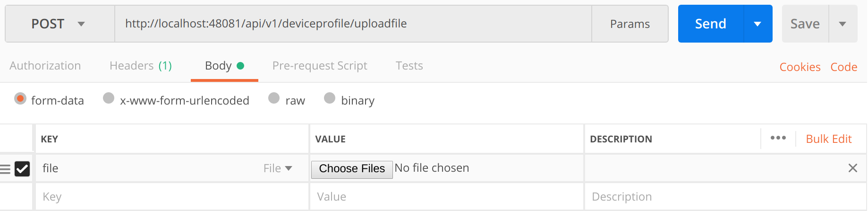Click the Choose Files button
This screenshot has height=211, width=868.
pyautogui.click(x=352, y=169)
